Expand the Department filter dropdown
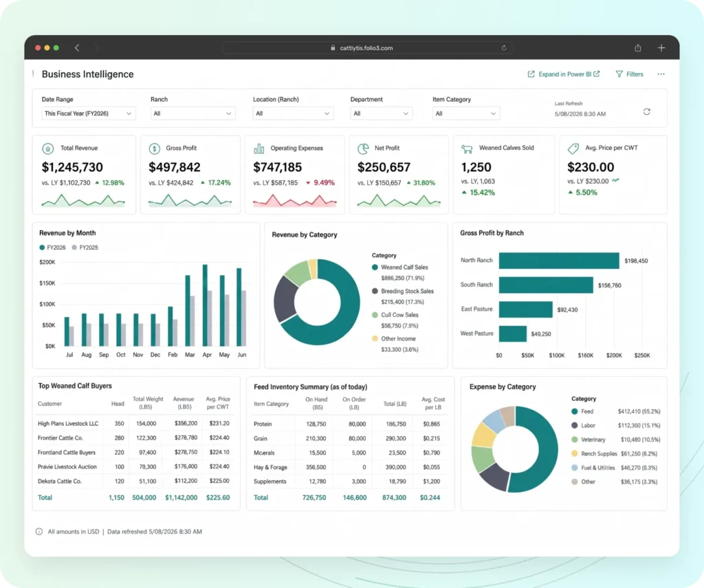Image resolution: width=704 pixels, height=588 pixels. click(x=381, y=113)
